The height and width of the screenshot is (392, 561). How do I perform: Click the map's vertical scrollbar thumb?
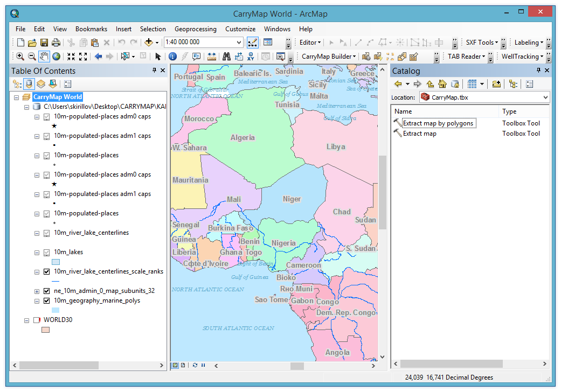pyautogui.click(x=382, y=192)
